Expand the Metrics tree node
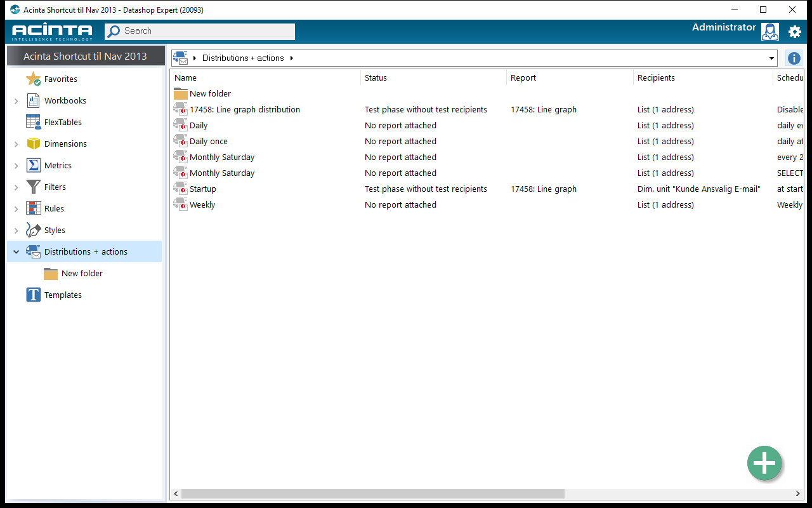This screenshot has height=508, width=812. coord(16,166)
